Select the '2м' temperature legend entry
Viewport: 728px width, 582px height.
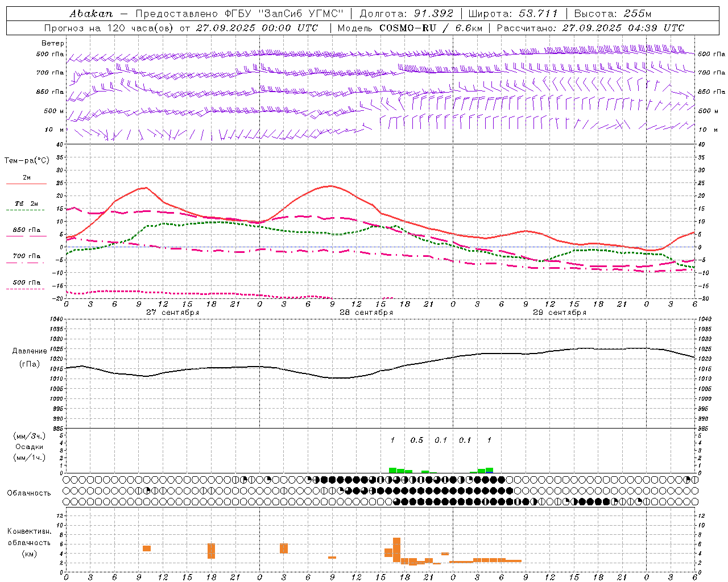point(27,178)
